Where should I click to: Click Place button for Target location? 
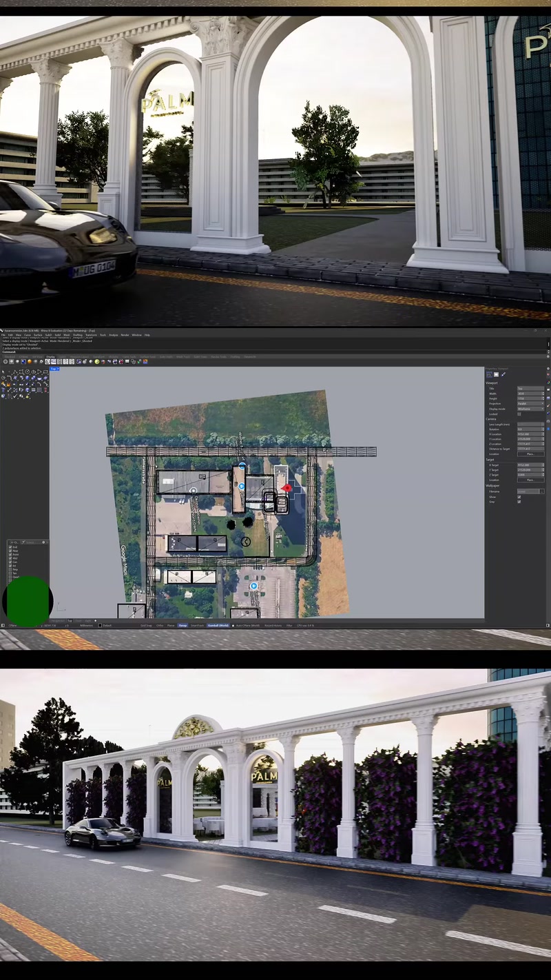(x=530, y=480)
